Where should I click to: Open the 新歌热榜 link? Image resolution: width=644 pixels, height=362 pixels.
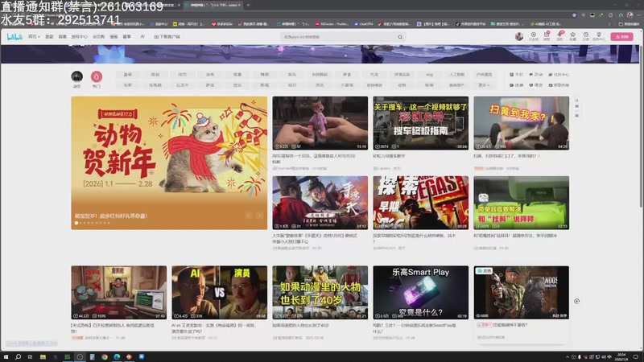pos(559,85)
